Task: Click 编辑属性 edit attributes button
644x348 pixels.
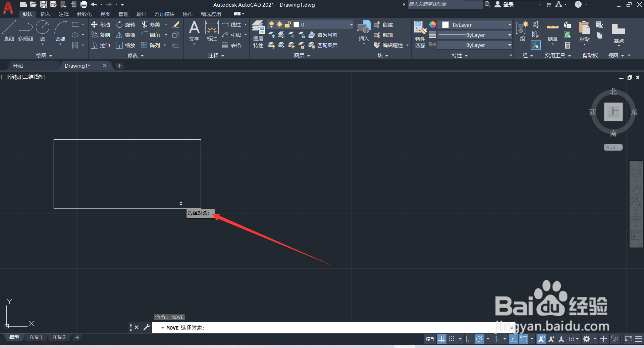Action: pyautogui.click(x=388, y=45)
